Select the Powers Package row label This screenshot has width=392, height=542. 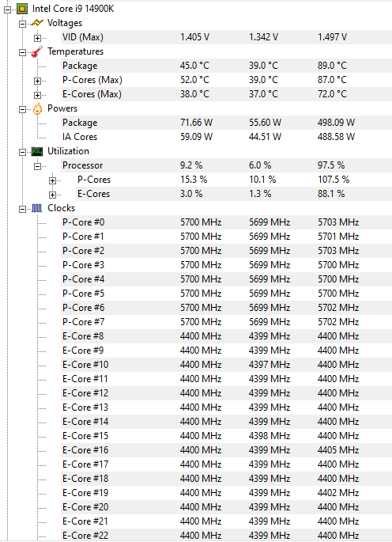[x=80, y=123]
